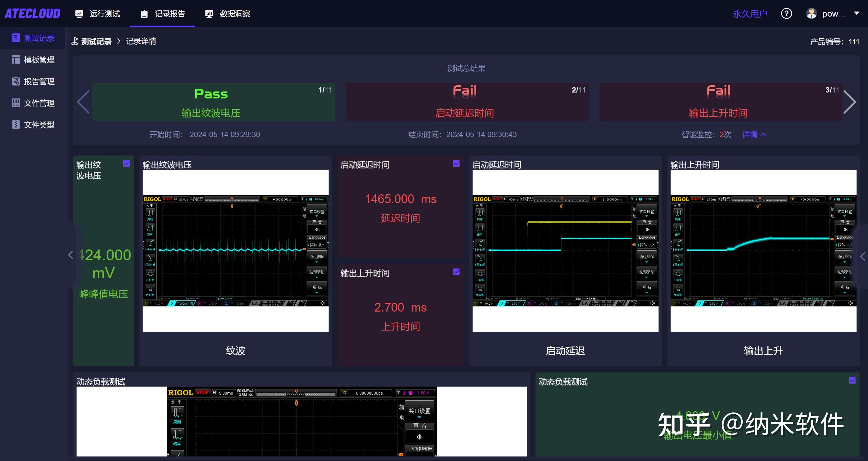
Task: Open chart icon on 启动延迟时间 card
Action: [x=456, y=163]
